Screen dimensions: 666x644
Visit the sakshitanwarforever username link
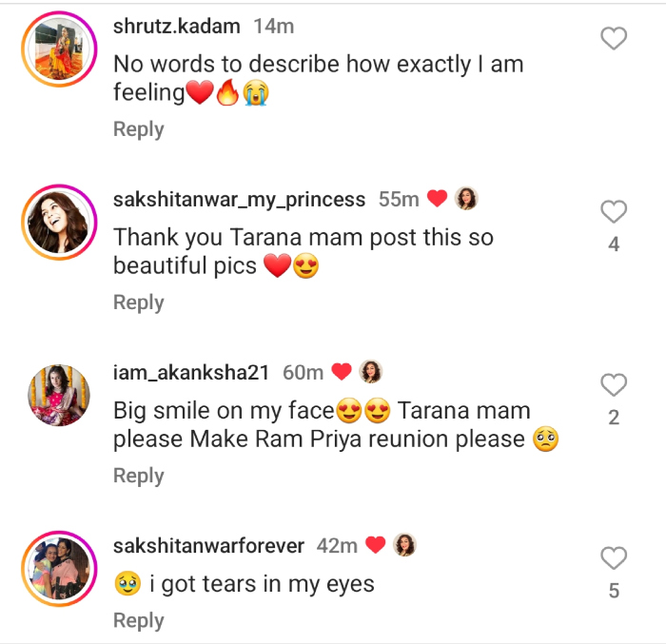[208, 546]
